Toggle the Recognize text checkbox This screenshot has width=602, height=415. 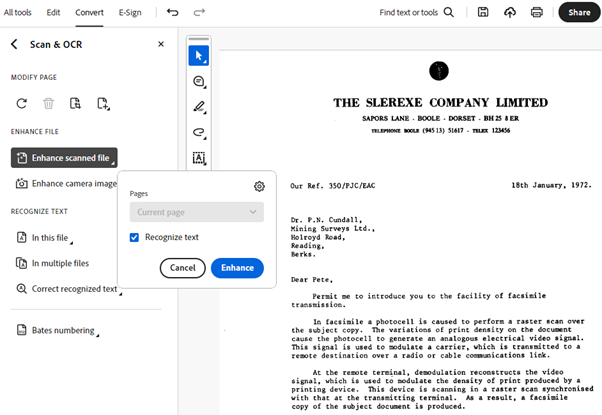click(134, 237)
